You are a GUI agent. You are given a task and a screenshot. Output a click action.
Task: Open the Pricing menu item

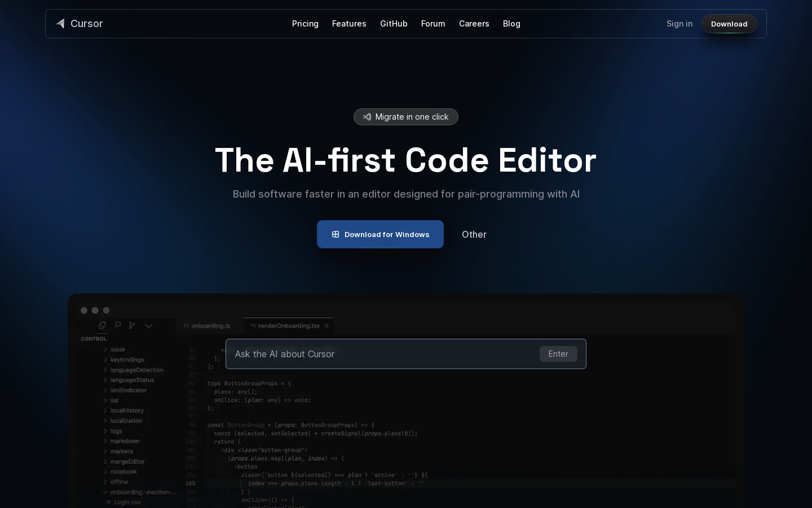coord(305,24)
